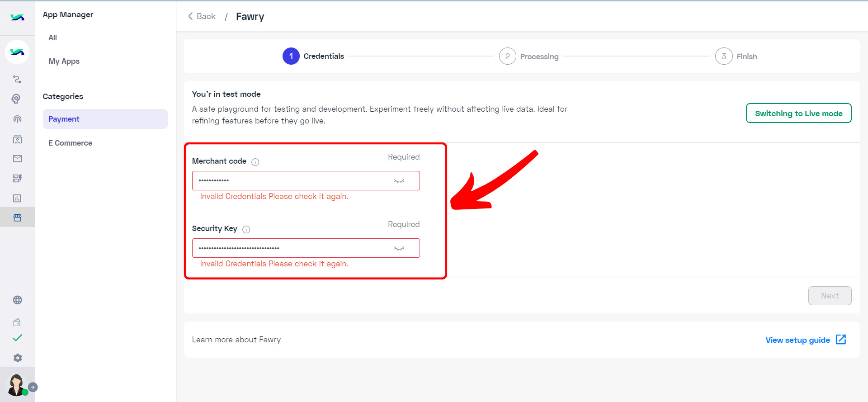The image size is (868, 402).
Task: Select the Payment category
Action: pos(105,119)
